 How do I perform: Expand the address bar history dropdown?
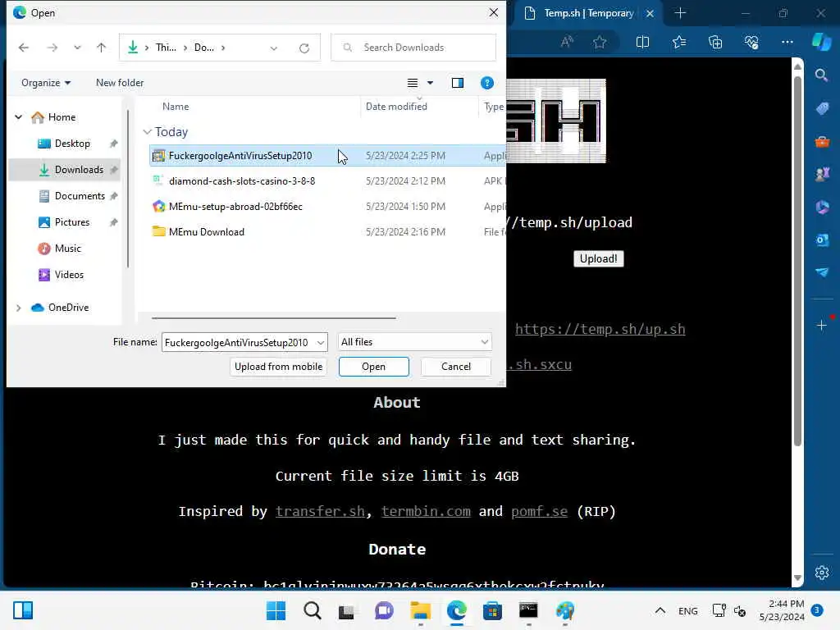tap(274, 48)
